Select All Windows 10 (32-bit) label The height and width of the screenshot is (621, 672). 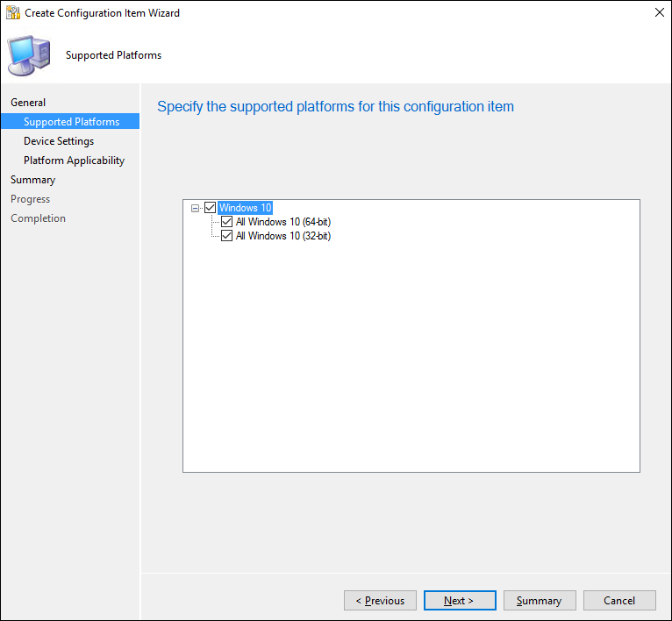pos(282,236)
